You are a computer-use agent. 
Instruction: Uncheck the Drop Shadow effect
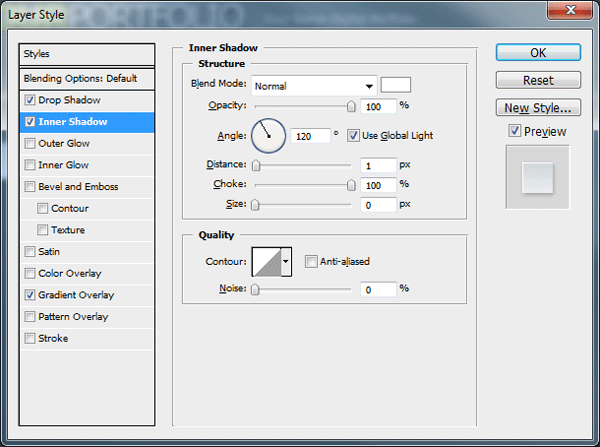pos(31,101)
